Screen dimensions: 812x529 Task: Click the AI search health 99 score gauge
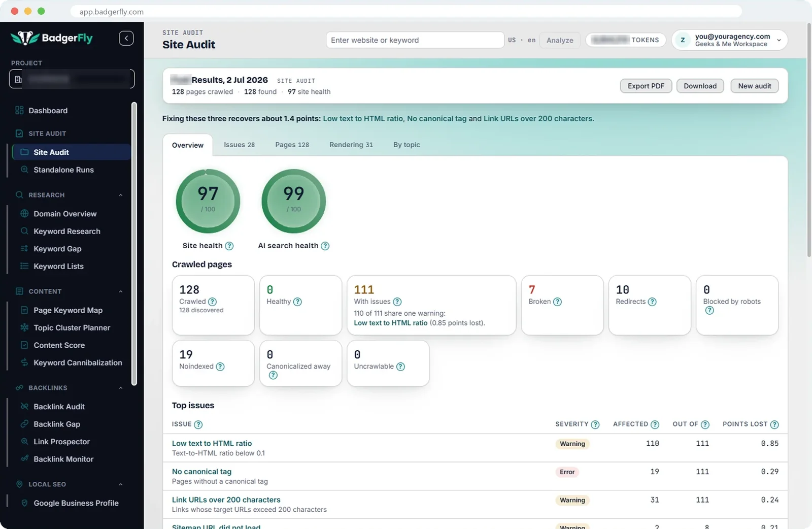pos(294,201)
